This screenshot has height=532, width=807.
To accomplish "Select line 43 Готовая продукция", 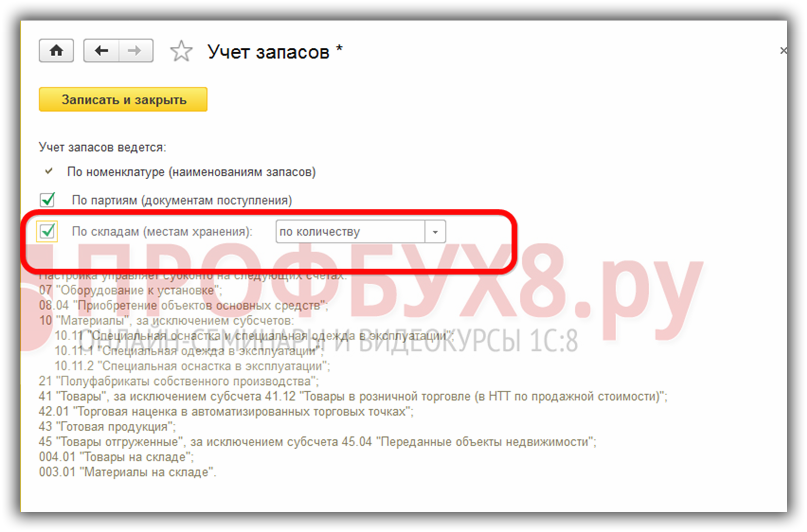I will (107, 427).
